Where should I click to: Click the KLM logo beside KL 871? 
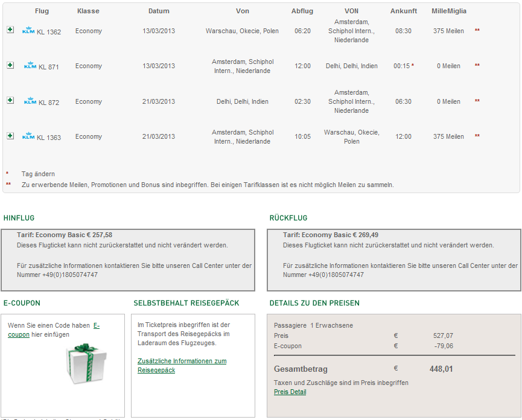30,66
